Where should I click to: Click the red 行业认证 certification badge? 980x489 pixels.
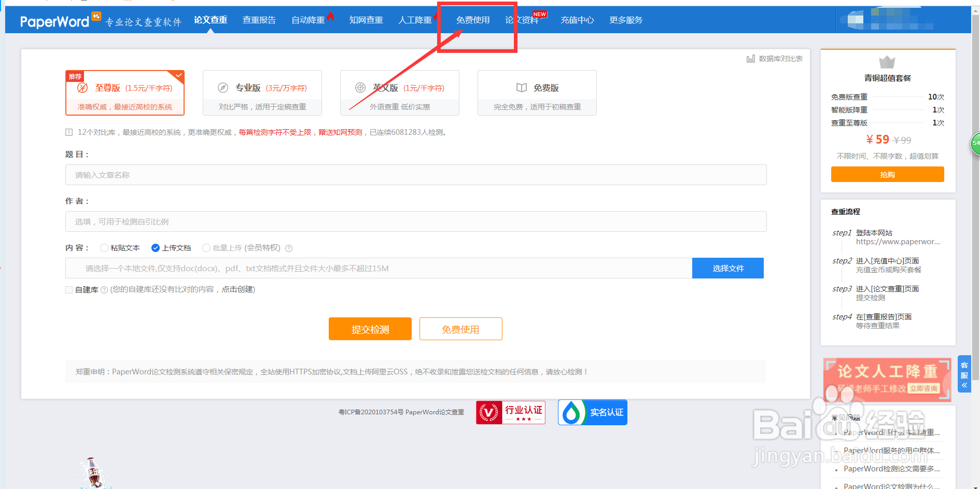[x=510, y=412]
